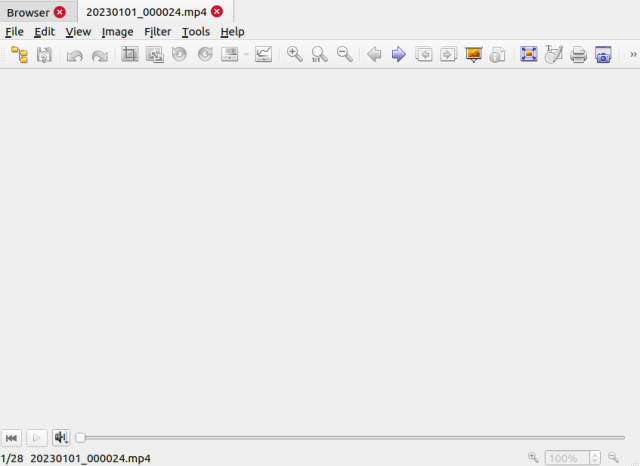Increase zoom percentage with stepper arrows
This screenshot has width=640, height=466.
pos(595,455)
